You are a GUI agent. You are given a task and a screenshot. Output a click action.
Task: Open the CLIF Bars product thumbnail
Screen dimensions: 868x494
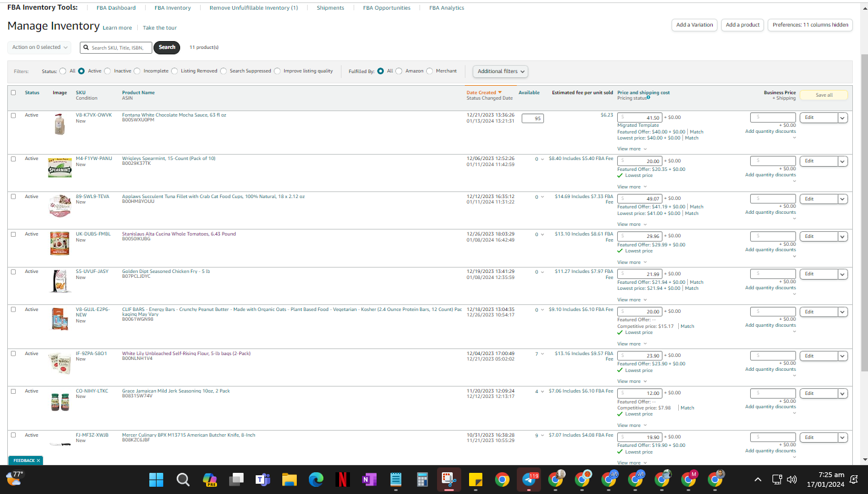60,319
